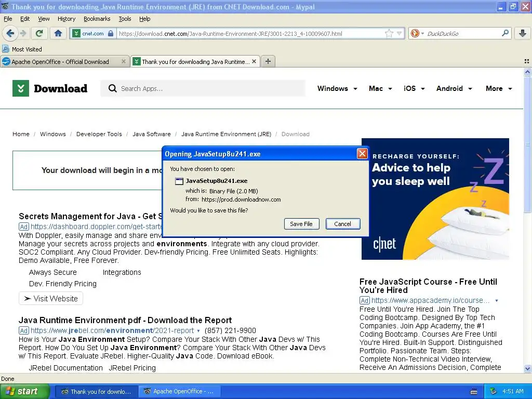Open the Most Visited bookmarks folder
Viewport: 532px width, 399px height.
22,49
